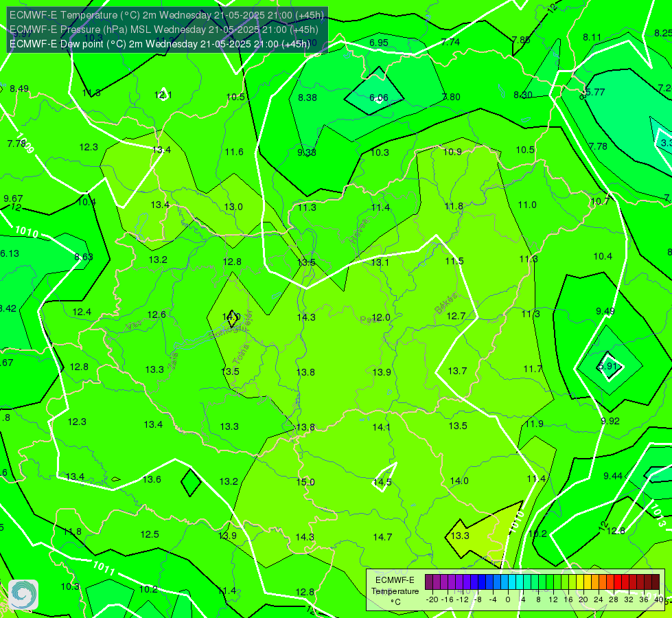Click the 8.49 dew point value

(x=19, y=89)
